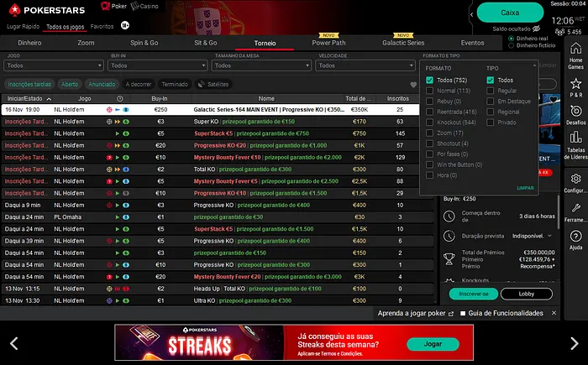Open the Buy-in dropdown

coord(158,65)
